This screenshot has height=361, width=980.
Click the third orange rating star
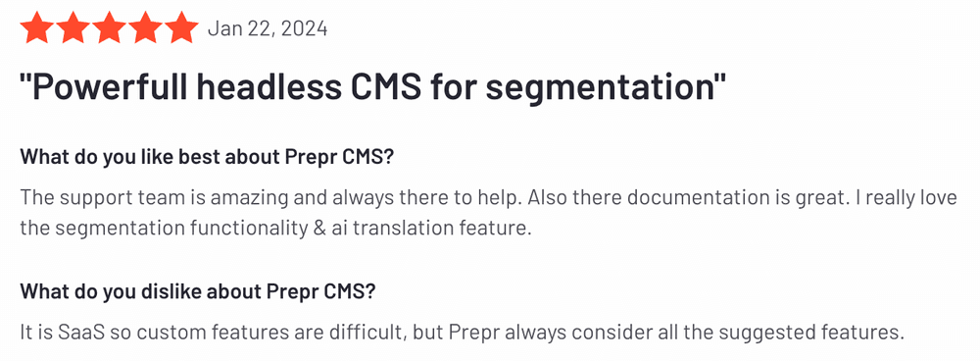(110, 28)
